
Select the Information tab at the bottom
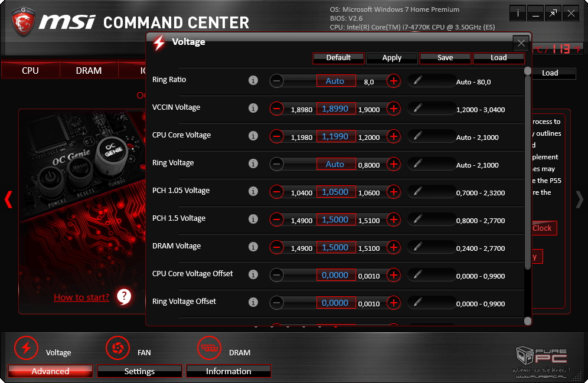tap(228, 371)
